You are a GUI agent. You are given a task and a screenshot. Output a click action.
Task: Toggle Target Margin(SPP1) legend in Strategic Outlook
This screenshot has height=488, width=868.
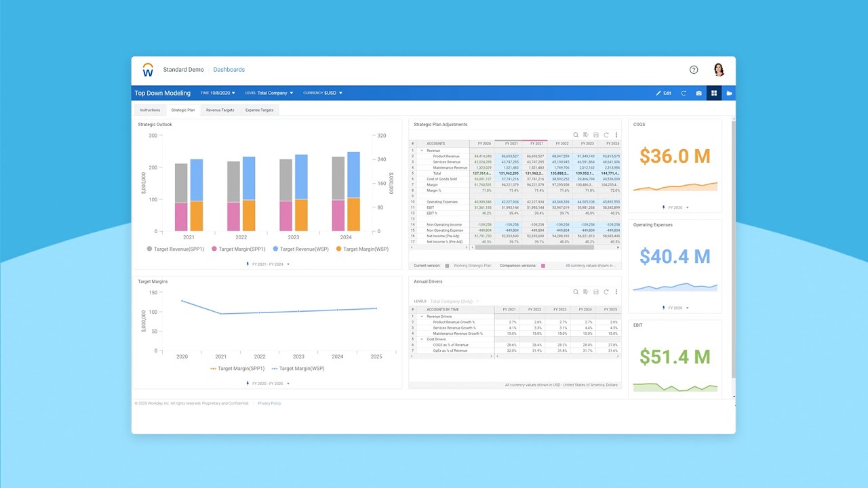point(239,249)
